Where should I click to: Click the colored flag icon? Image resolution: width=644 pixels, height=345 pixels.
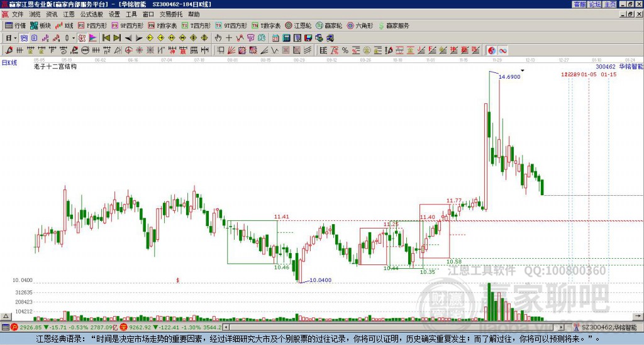point(93,38)
